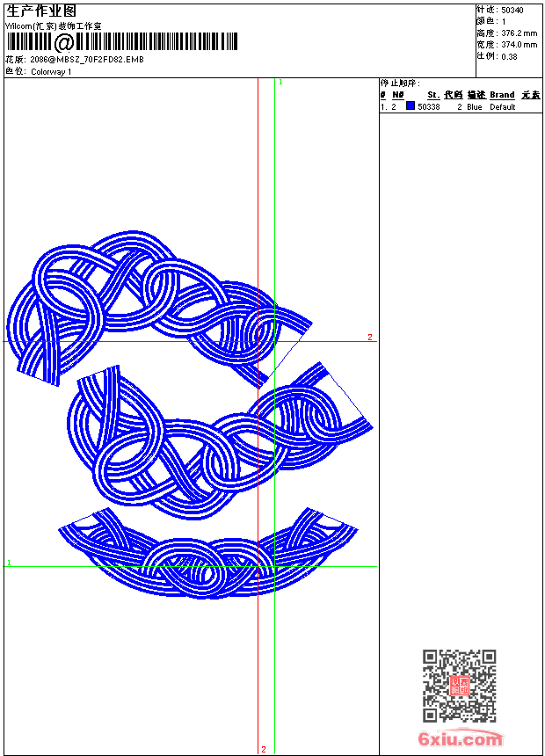545x756 pixels.
Task: Open the 6xiu.com watermark link
Action: pyautogui.click(x=460, y=738)
